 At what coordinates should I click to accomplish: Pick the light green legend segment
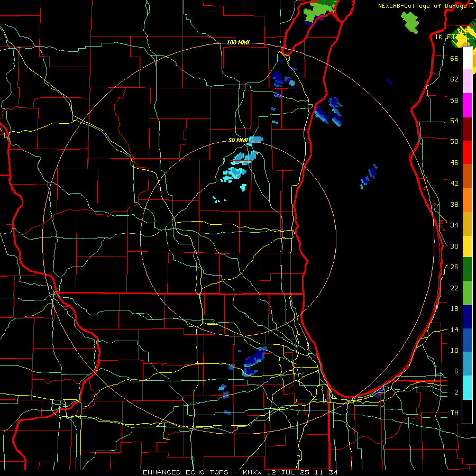pyautogui.click(x=467, y=293)
